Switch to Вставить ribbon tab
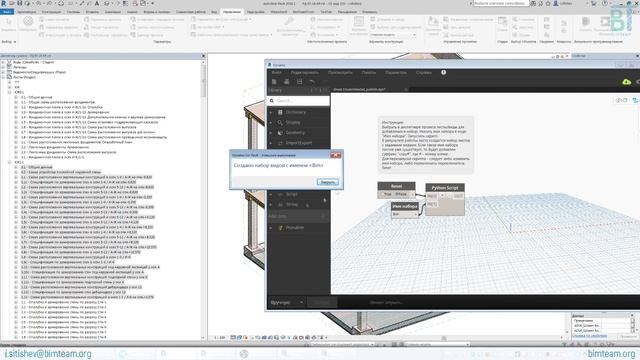640x360 pixels. [x=92, y=12]
